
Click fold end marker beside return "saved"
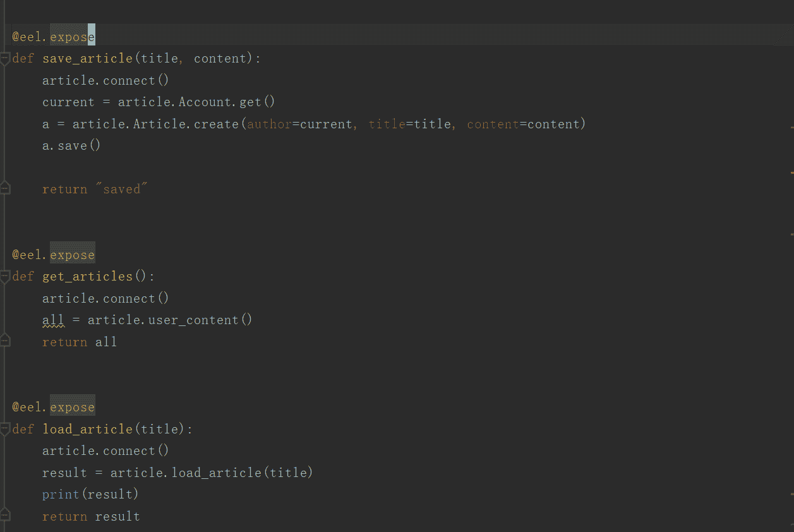click(x=5, y=188)
